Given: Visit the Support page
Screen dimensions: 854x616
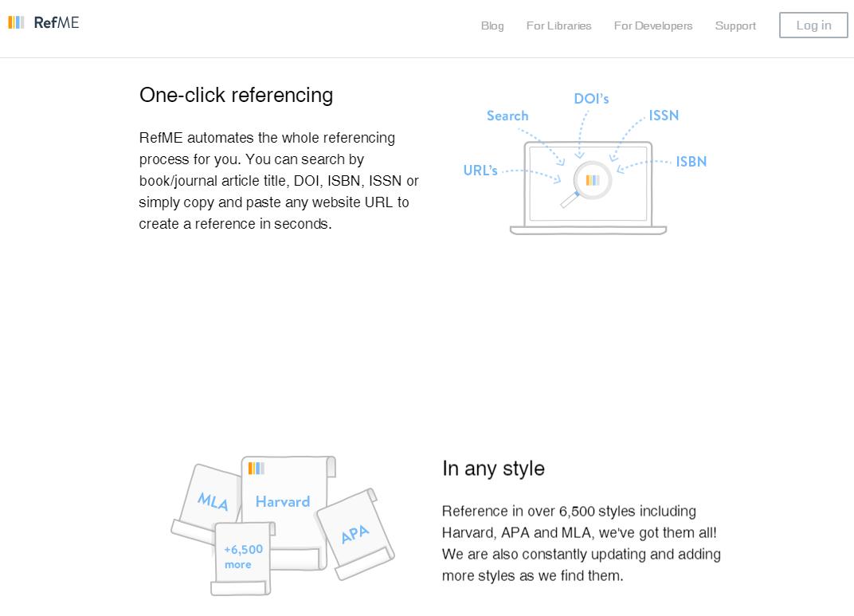Looking at the screenshot, I should [x=735, y=26].
